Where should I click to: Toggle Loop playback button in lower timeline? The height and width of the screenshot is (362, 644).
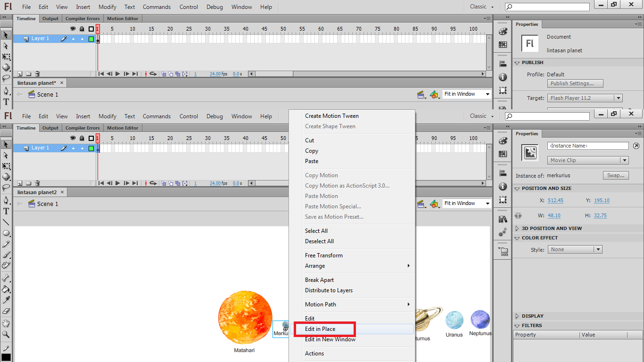click(x=153, y=183)
